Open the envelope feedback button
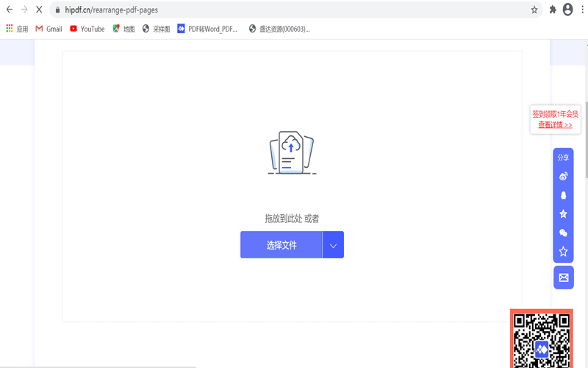 click(563, 277)
